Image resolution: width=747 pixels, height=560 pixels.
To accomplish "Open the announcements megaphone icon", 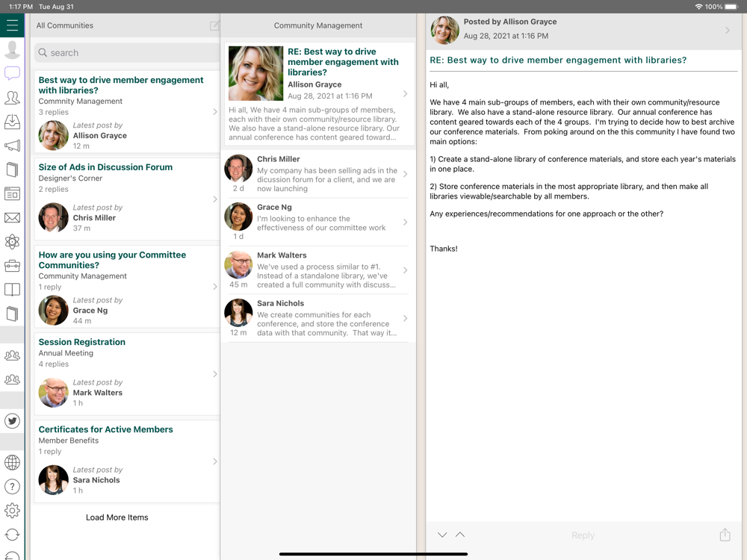I will point(12,146).
